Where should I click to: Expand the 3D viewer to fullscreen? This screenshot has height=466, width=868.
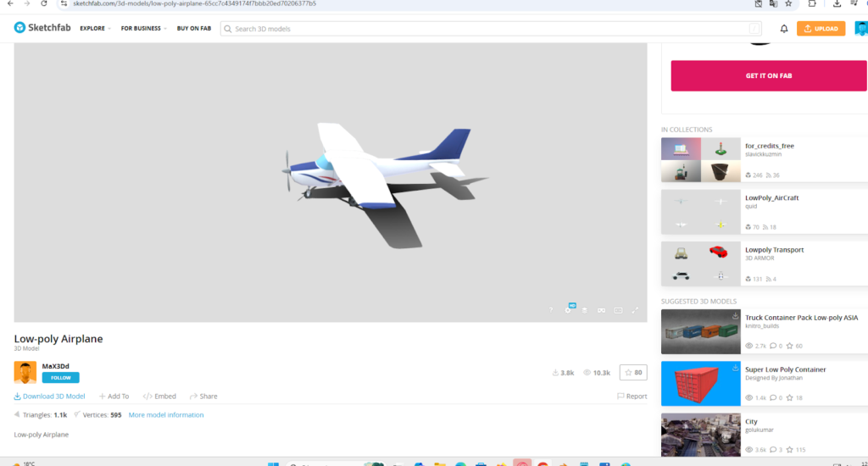(635, 310)
